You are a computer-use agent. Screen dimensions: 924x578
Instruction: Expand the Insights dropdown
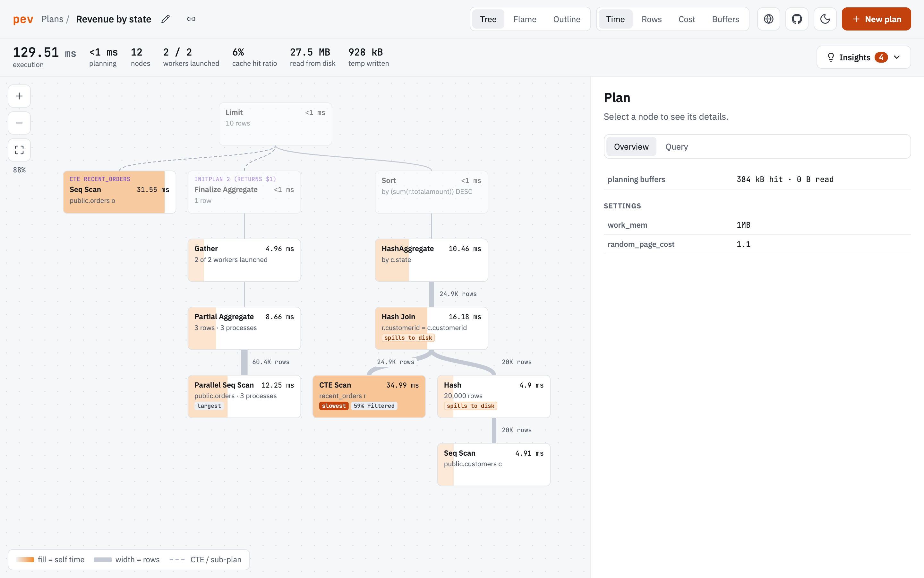click(x=864, y=57)
